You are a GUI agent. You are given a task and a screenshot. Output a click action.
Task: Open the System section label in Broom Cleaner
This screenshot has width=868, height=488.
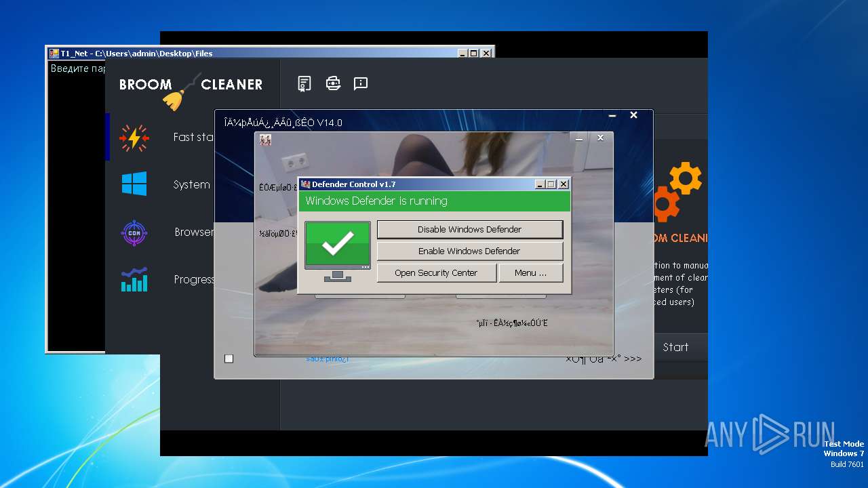tap(191, 184)
